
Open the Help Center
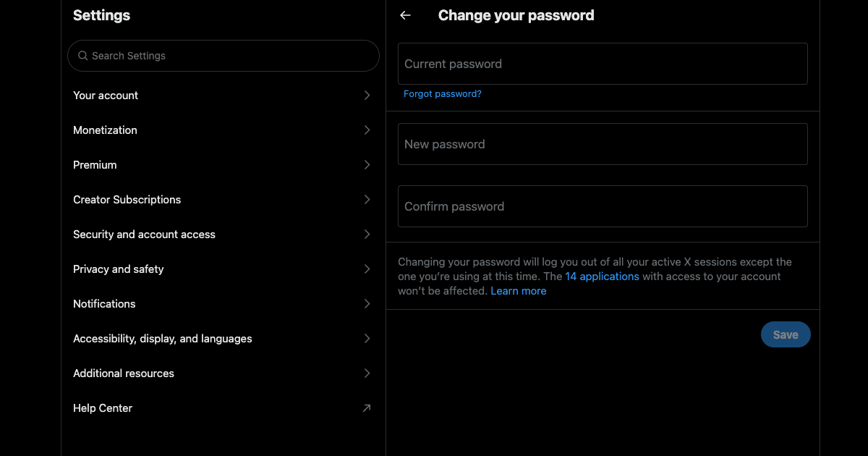tap(103, 408)
